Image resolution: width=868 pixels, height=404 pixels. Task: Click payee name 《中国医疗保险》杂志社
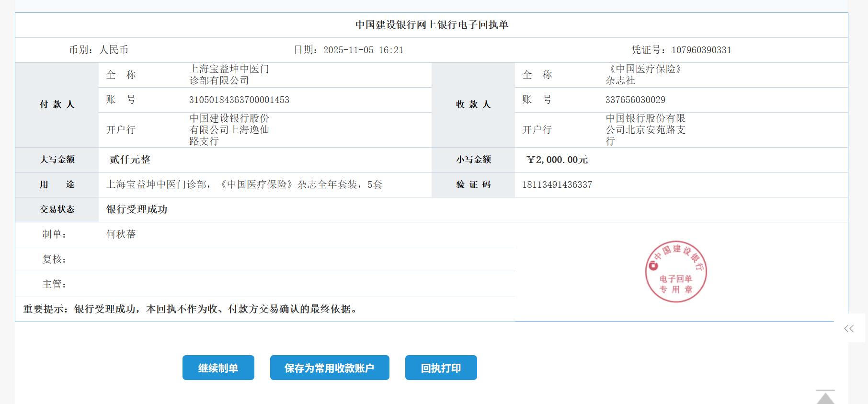pos(644,75)
